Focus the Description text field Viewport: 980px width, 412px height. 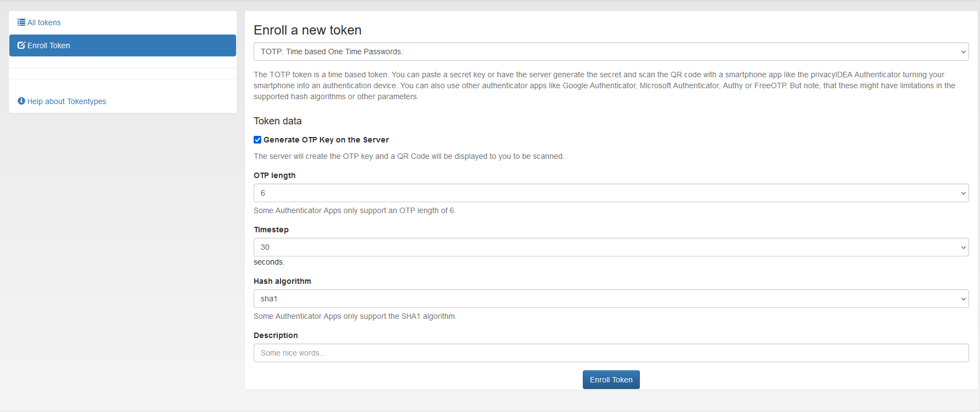point(611,353)
